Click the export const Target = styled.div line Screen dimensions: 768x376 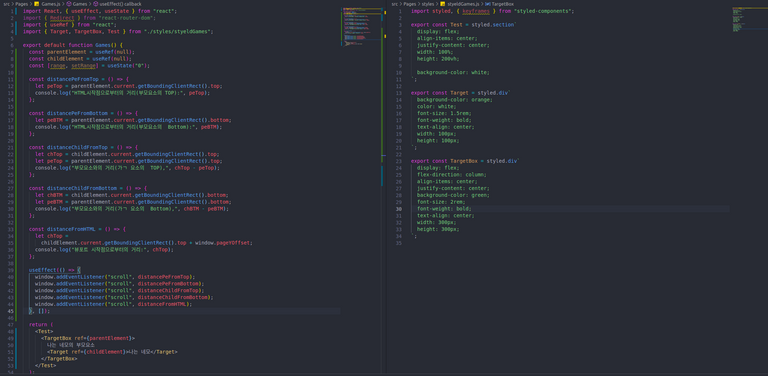(x=460, y=93)
